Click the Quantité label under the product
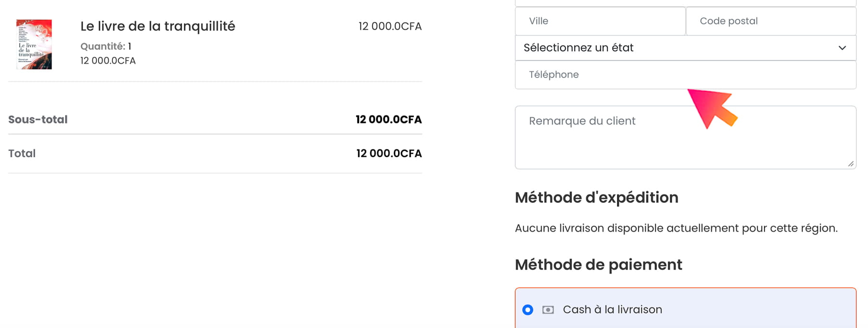868x328 pixels. click(103, 46)
